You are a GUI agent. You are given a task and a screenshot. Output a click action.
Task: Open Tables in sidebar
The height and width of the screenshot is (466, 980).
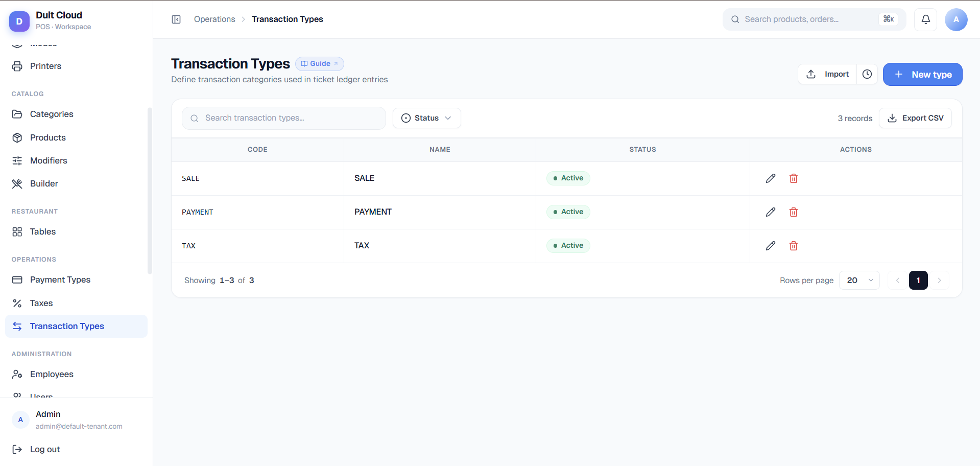tap(76, 231)
